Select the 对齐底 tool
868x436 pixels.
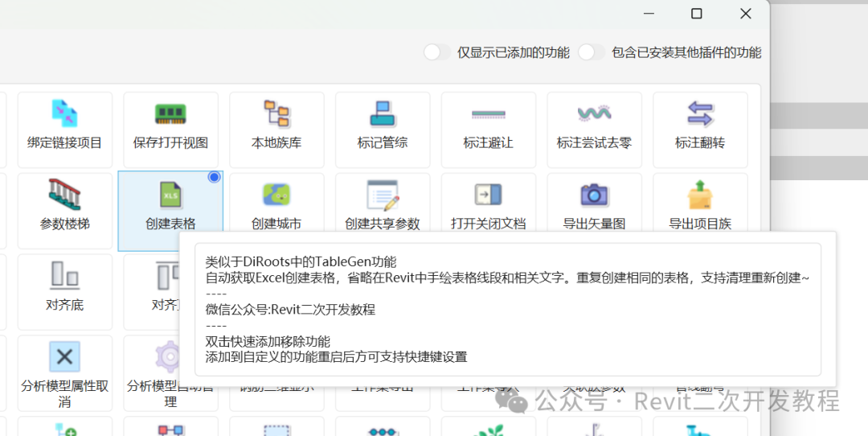[65, 292]
